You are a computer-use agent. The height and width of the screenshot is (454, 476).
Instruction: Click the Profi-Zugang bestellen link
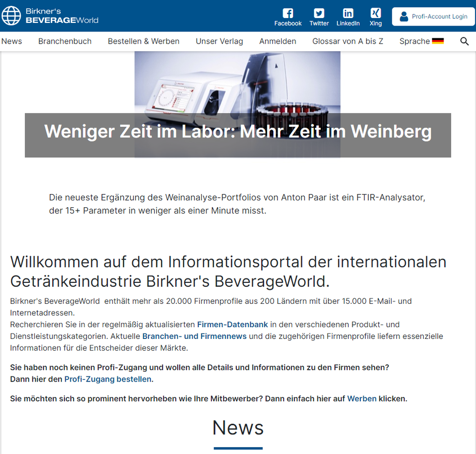[108, 379]
